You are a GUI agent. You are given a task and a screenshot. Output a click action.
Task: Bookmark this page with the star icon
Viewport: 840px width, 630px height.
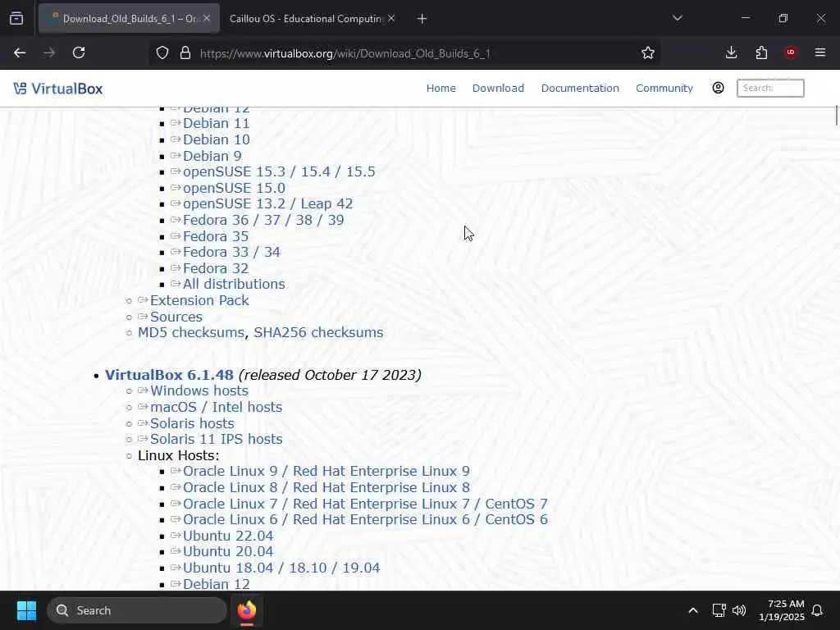point(648,52)
